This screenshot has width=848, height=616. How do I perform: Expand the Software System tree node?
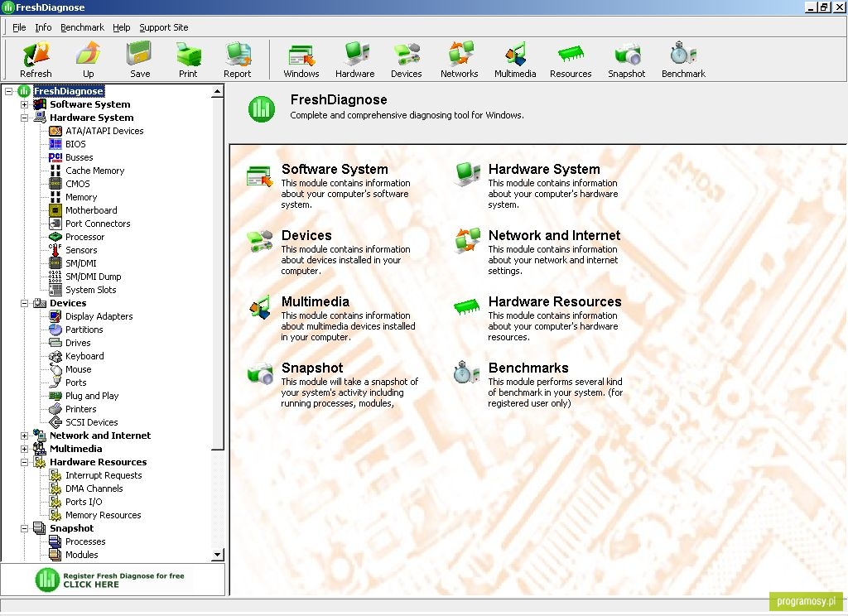[24, 104]
